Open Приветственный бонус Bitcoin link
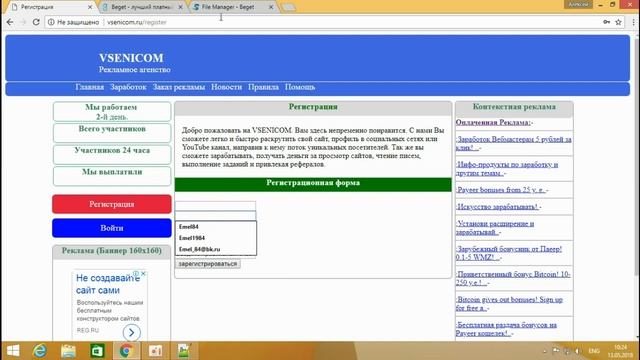This screenshot has height=360, width=640. (513, 278)
